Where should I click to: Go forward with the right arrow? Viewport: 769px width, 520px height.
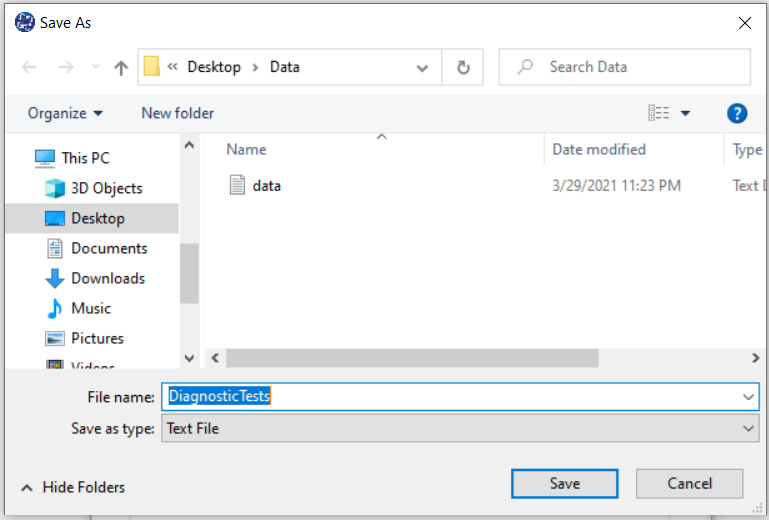point(66,67)
